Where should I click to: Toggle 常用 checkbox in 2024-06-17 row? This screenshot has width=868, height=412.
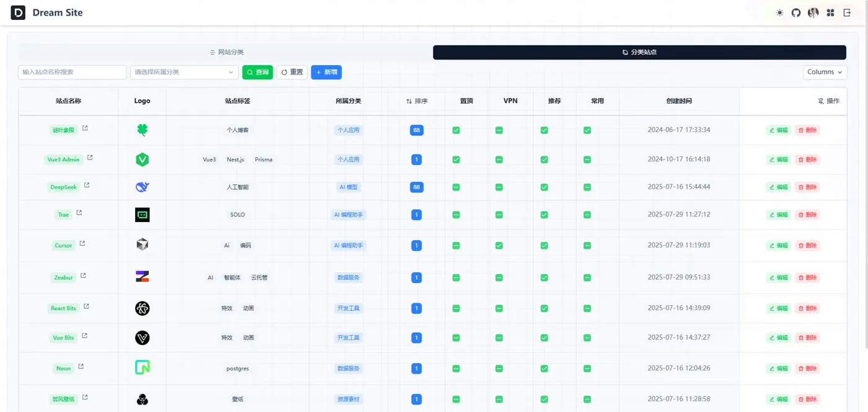pyautogui.click(x=587, y=130)
